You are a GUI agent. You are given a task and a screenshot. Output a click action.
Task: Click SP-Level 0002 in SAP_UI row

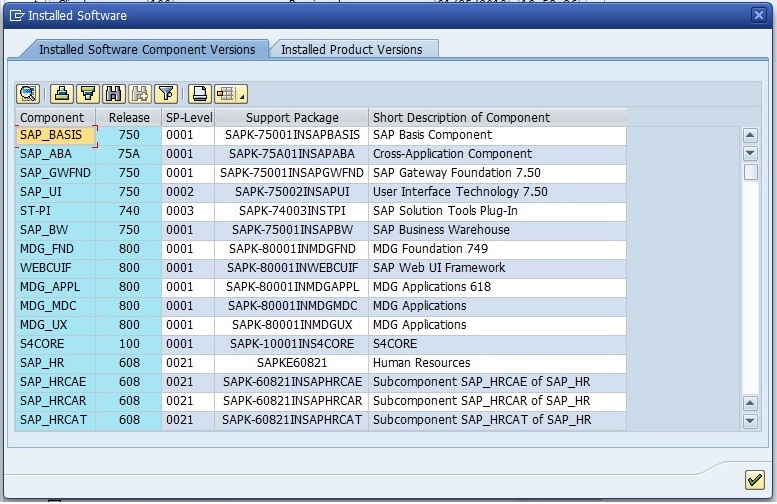coord(188,192)
